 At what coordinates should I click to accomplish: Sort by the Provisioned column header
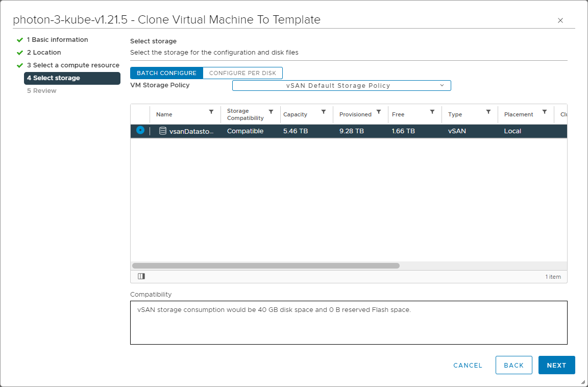[x=355, y=114]
